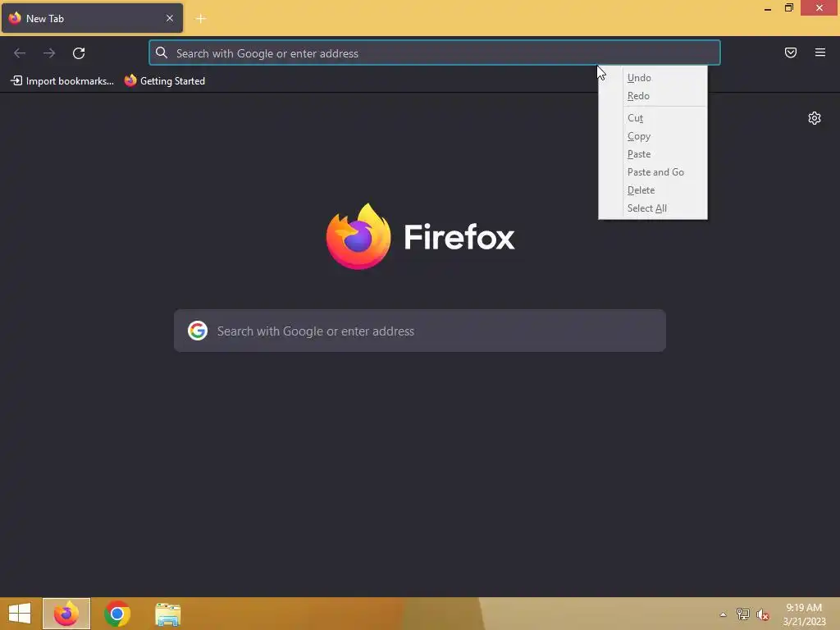Open File Explorer from the taskbar
This screenshot has height=630, width=840.
tap(167, 614)
